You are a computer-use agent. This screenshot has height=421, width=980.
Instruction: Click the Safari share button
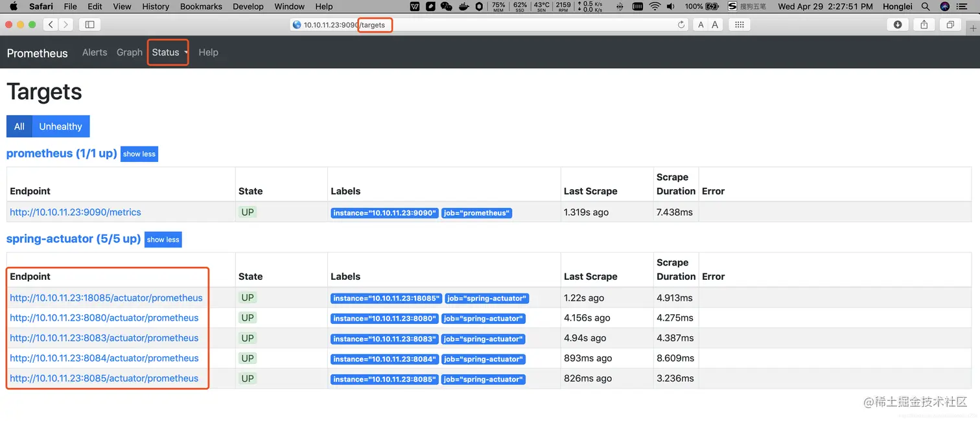click(x=924, y=25)
